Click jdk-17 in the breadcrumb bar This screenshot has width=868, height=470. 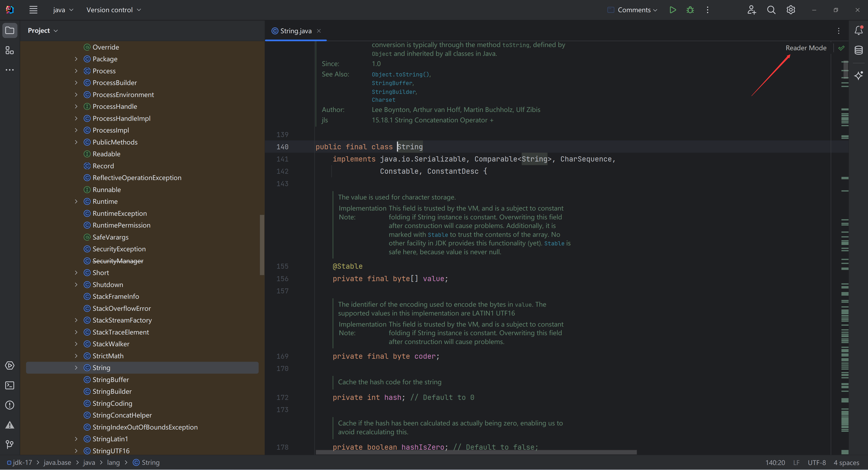tap(19, 463)
